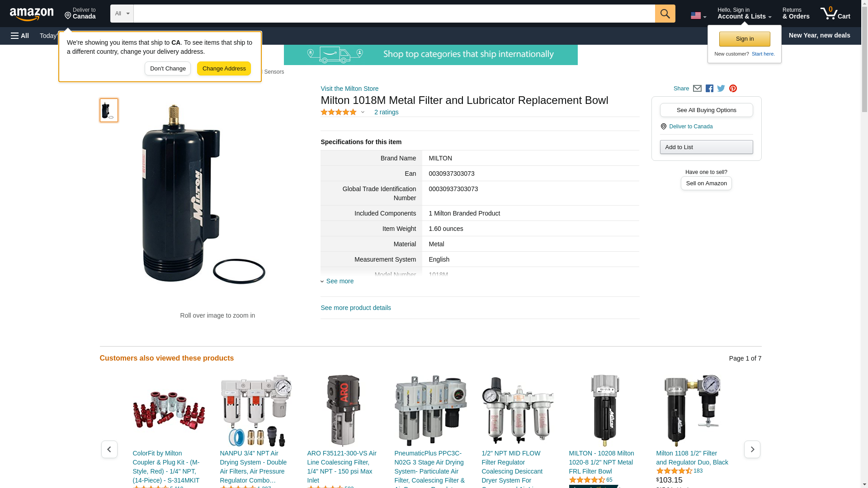The image size is (868, 488).
Task: Open the country flag language selector
Action: point(698,16)
